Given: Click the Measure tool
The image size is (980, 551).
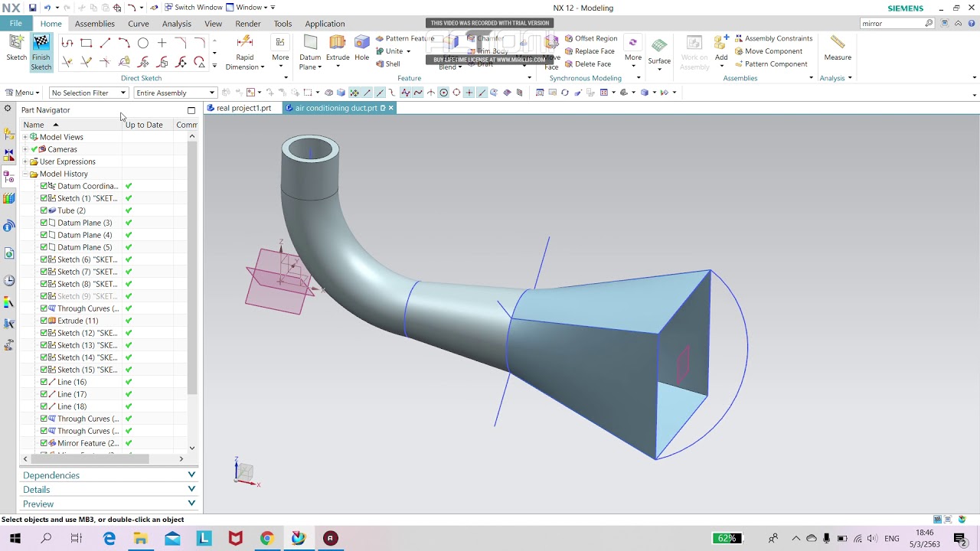Looking at the screenshot, I should [x=838, y=48].
